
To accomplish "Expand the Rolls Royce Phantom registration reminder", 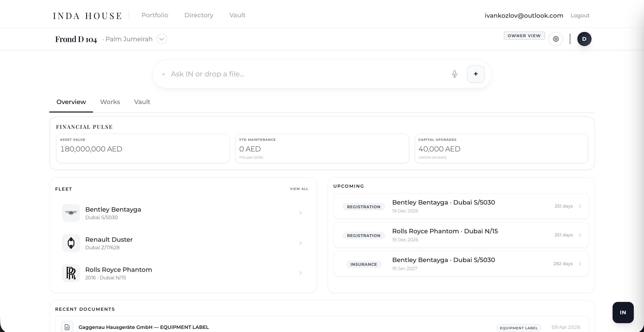I will 580,235.
